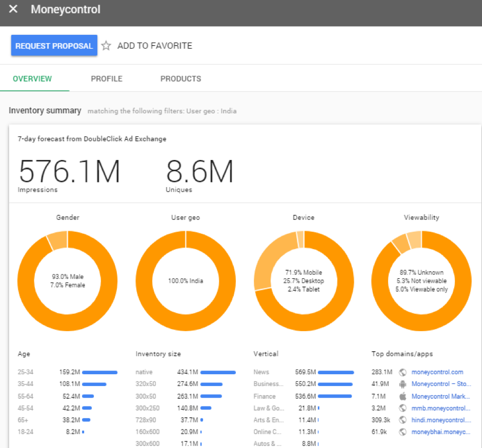Image resolution: width=482 pixels, height=448 pixels.
Task: Click the Apple icon beside Moneycontrol Markets app
Action: 403,396
